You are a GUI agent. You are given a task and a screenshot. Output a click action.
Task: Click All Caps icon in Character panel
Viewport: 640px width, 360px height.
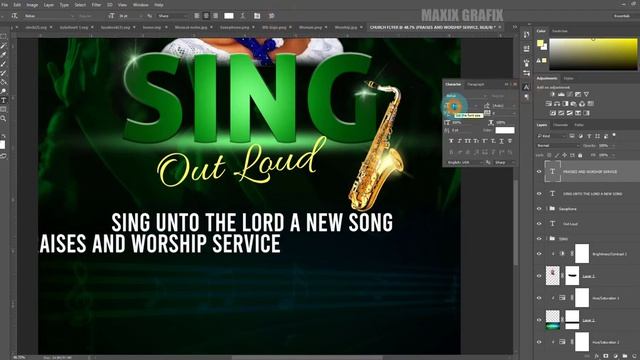pos(468,141)
